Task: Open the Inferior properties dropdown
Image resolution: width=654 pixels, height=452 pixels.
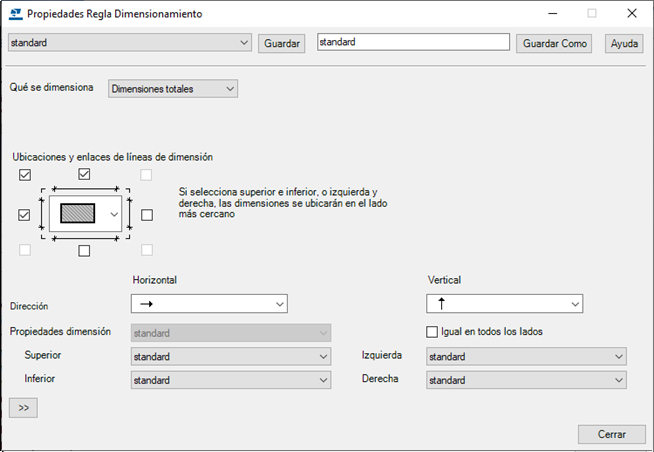Action: coord(230,380)
